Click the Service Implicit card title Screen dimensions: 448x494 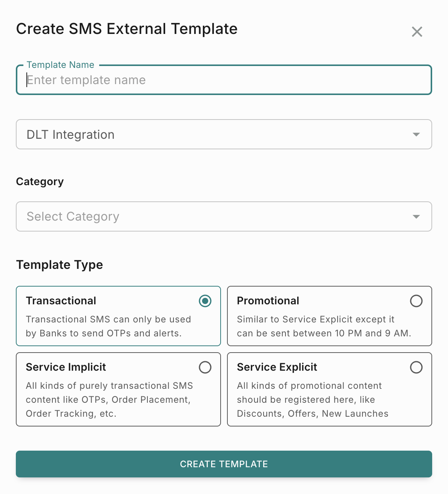click(66, 367)
